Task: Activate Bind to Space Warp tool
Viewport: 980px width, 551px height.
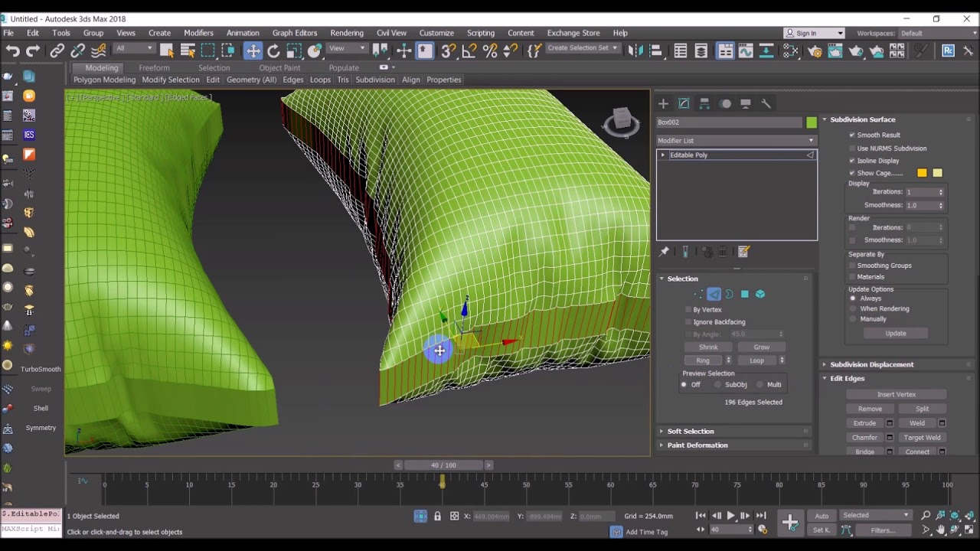Action: [98, 51]
